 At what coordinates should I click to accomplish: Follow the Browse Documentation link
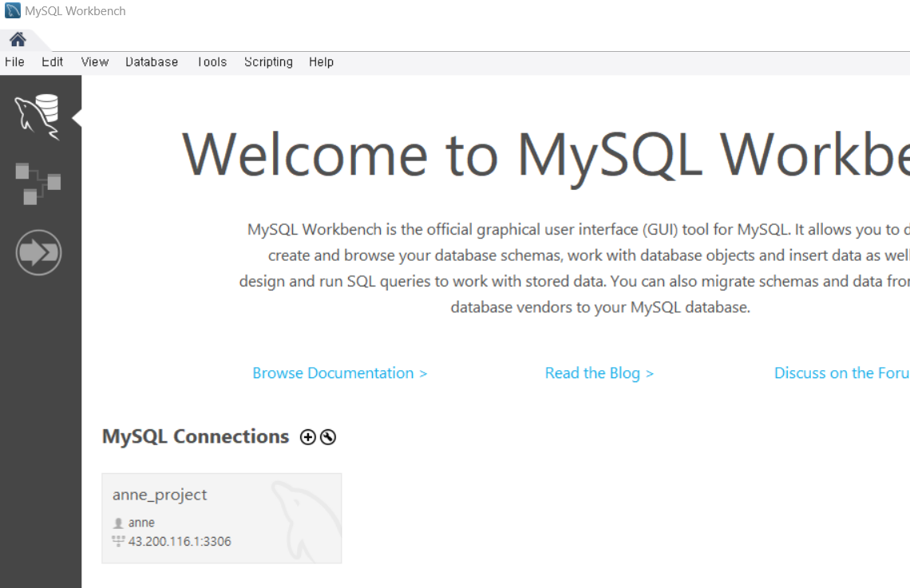pos(339,373)
